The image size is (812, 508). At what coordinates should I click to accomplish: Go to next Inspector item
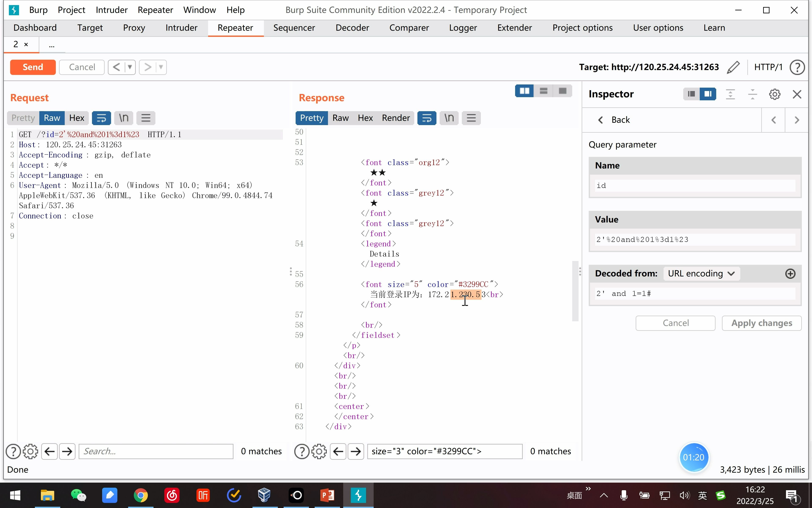pos(797,120)
